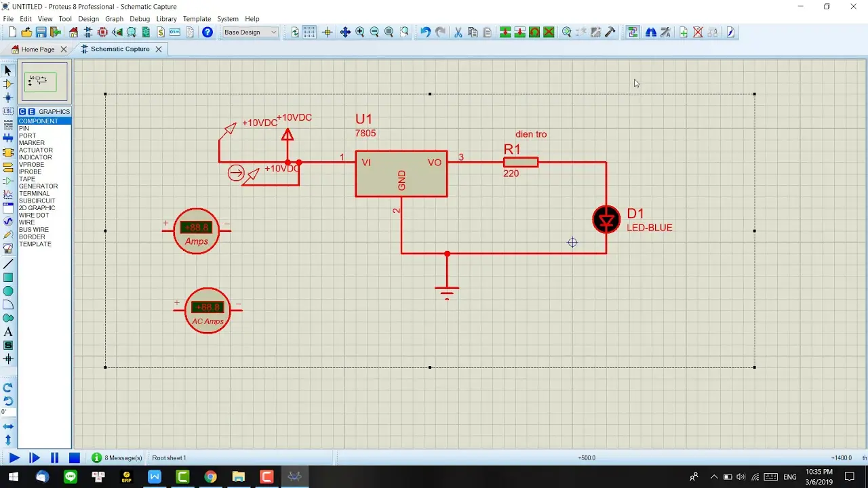The height and width of the screenshot is (488, 868).
Task: Open the Library menu
Action: coord(166,19)
